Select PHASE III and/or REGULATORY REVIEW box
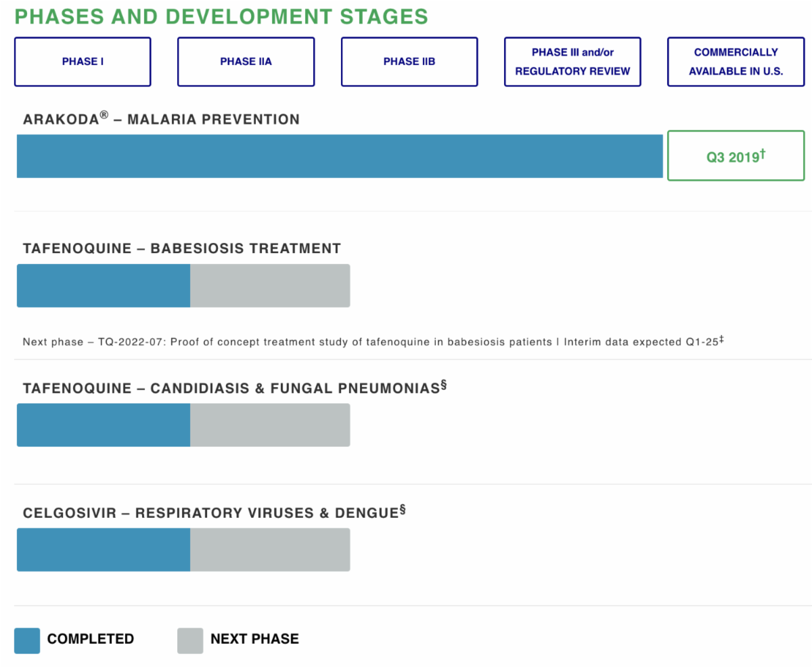The image size is (812, 668). 572,62
